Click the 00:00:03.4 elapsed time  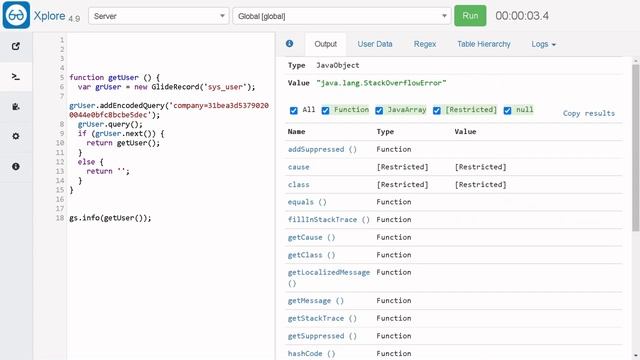(x=522, y=16)
